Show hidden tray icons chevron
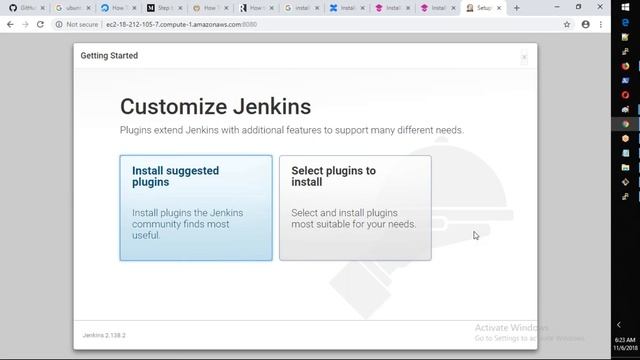The height and width of the screenshot is (360, 640). coord(619,325)
